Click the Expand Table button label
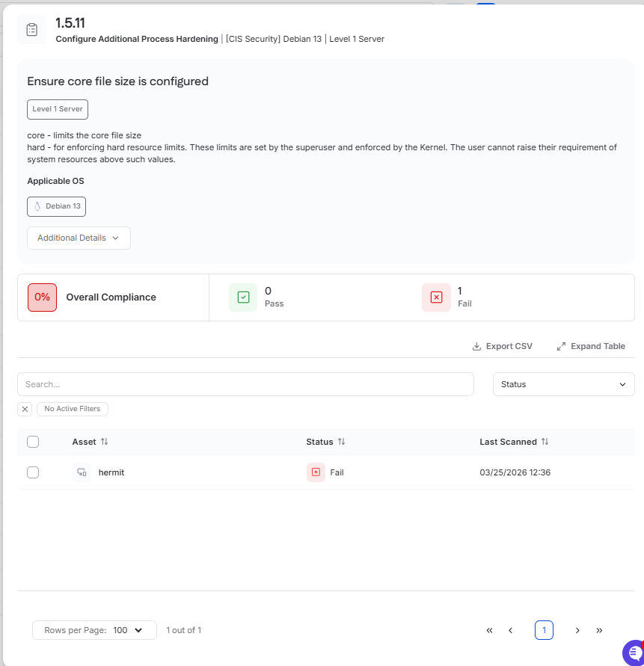The width and height of the screenshot is (644, 666). click(x=598, y=347)
